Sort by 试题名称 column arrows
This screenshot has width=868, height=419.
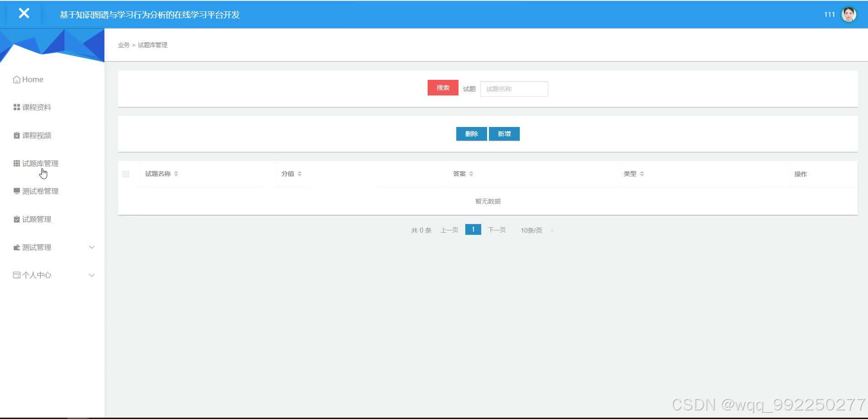coord(176,174)
